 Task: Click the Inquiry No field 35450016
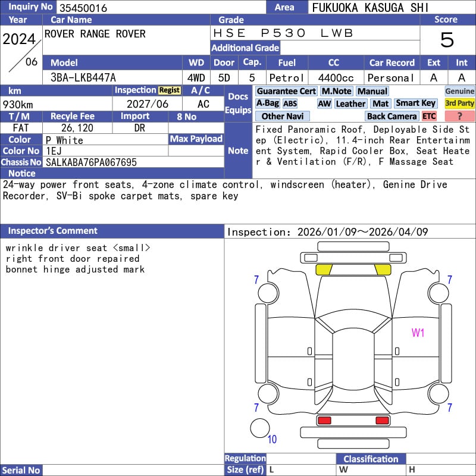pos(83,8)
